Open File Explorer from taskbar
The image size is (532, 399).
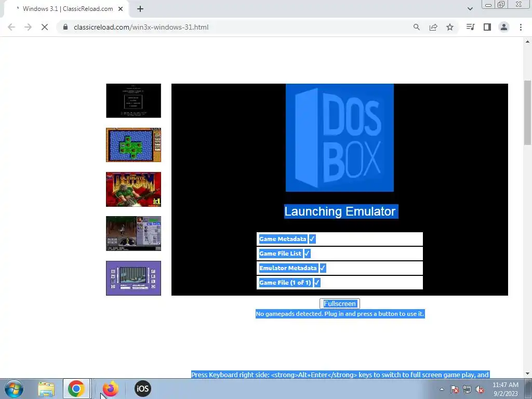coord(46,389)
